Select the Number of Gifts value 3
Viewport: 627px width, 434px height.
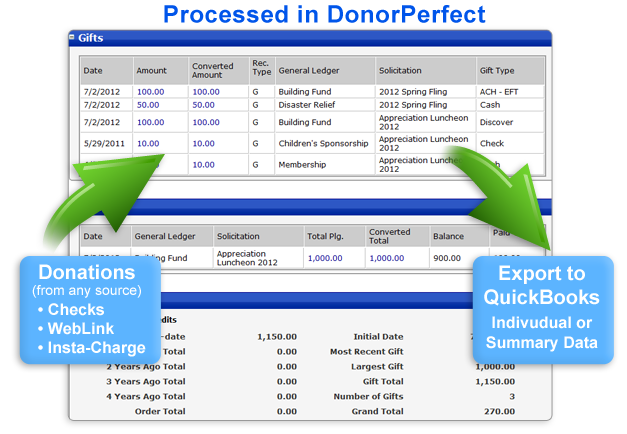point(512,396)
